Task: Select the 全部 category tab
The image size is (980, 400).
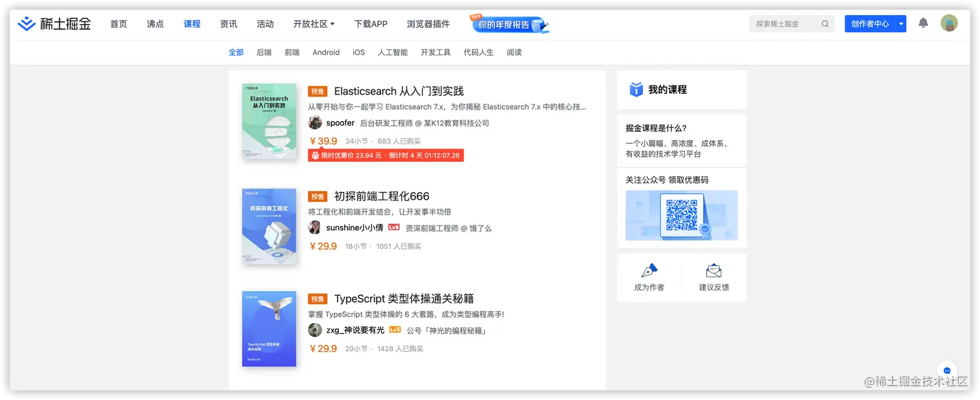Action: coord(236,53)
